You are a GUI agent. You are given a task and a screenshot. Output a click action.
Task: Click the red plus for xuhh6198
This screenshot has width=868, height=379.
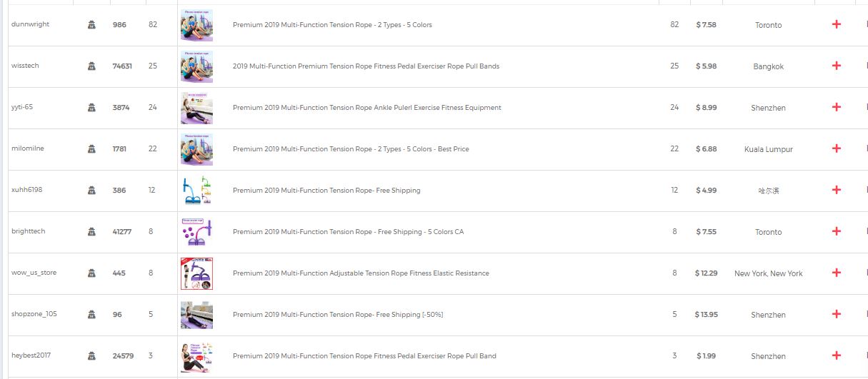pos(837,190)
